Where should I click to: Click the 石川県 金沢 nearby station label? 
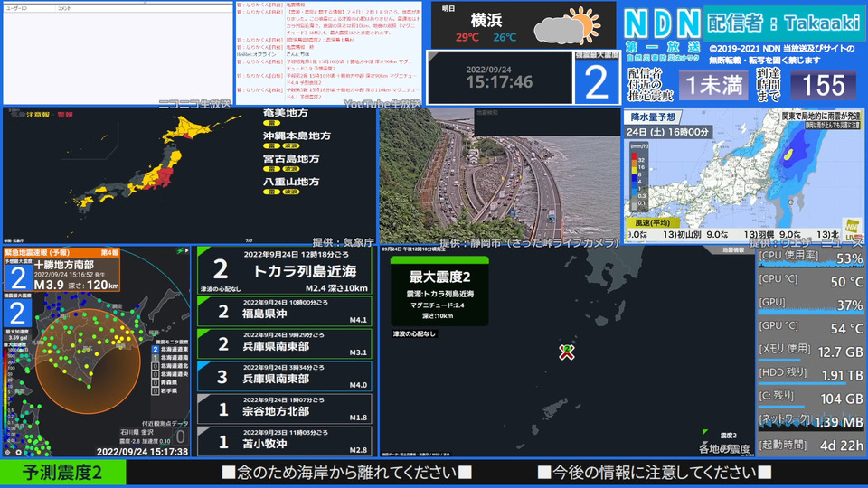(137, 432)
